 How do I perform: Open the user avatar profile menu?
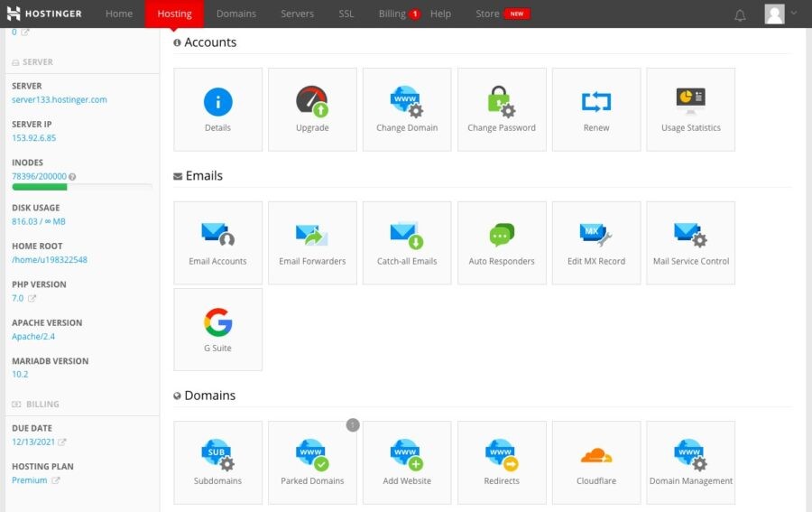(774, 14)
